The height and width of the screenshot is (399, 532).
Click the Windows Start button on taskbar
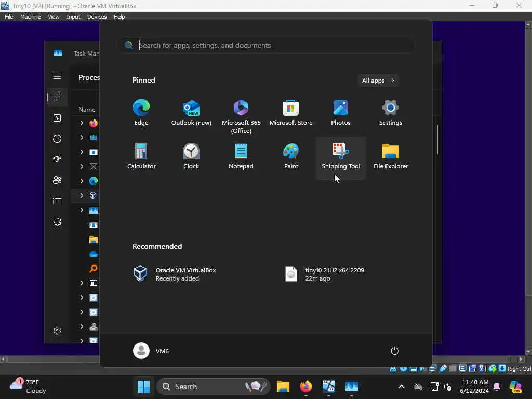[143, 387]
